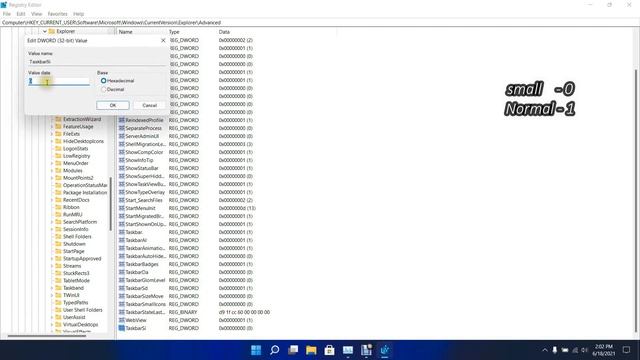Confirm the DWORD edit with OK
Viewport: 640px width, 360px height.
coord(113,105)
